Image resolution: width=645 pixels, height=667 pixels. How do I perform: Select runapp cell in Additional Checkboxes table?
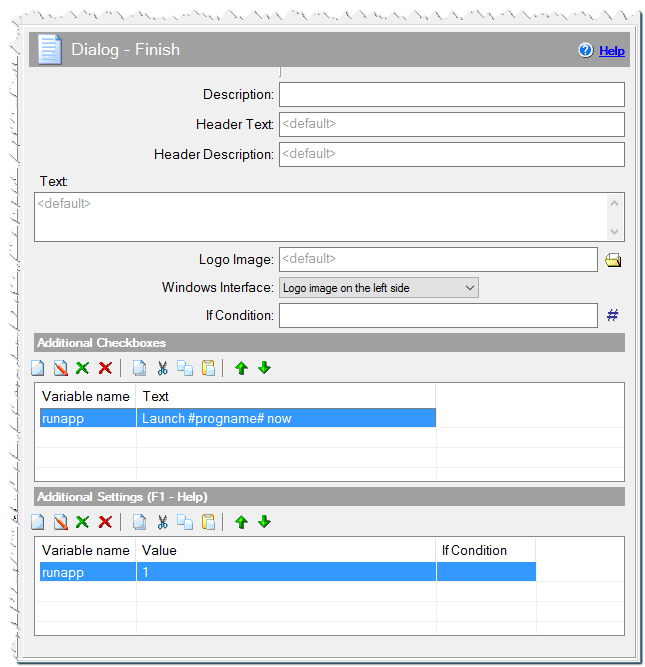tap(88, 418)
